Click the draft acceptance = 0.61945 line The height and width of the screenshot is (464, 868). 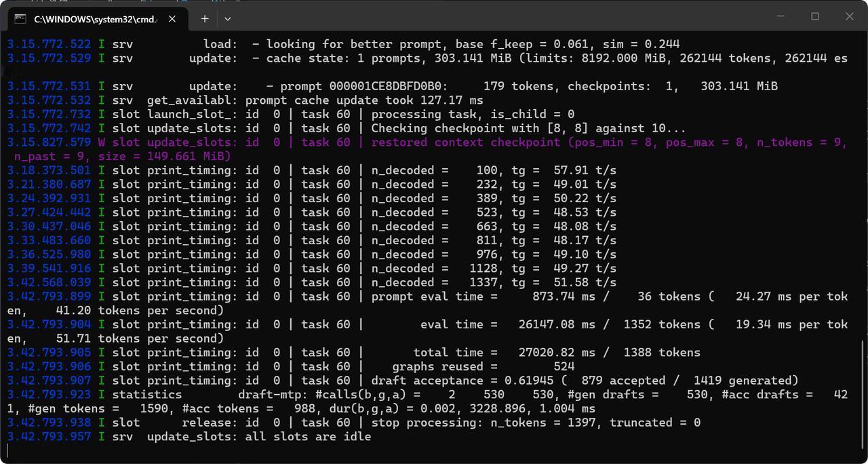[403, 380]
